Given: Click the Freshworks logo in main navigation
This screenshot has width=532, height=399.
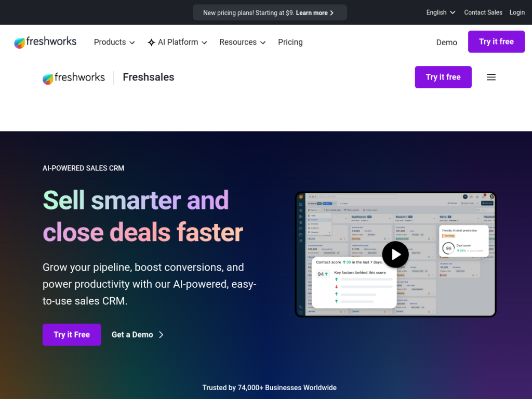Looking at the screenshot, I should (x=45, y=42).
